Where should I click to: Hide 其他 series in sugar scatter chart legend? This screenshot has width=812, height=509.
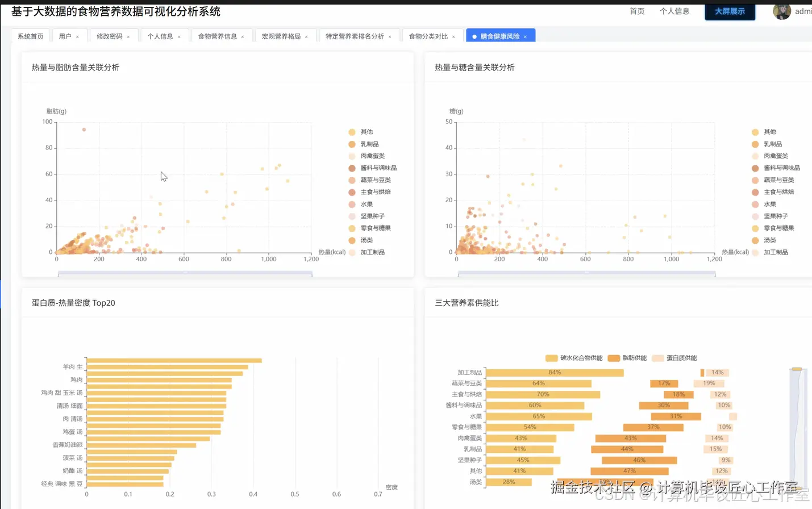point(764,132)
